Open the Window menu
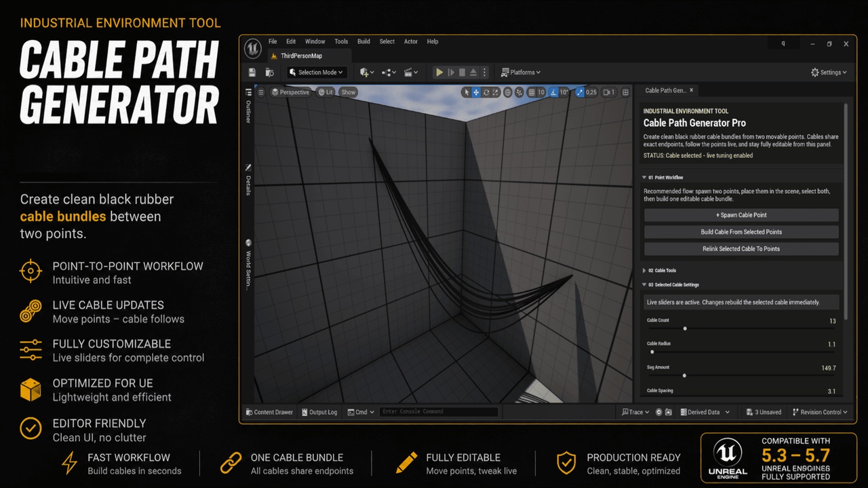868x488 pixels. pos(315,41)
